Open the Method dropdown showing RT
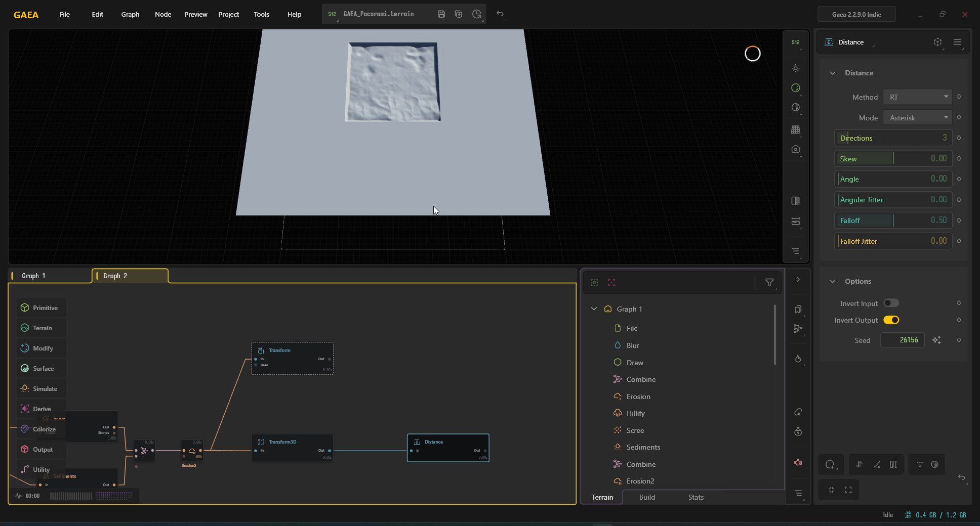This screenshot has height=526, width=980. point(918,97)
